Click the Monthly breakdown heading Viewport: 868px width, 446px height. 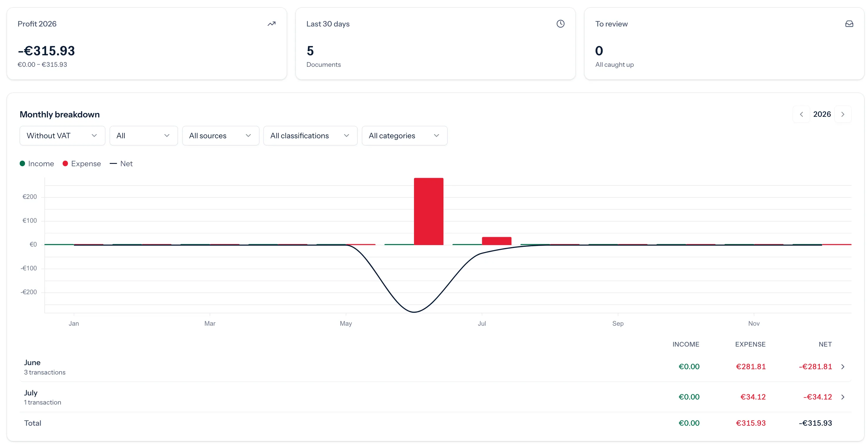click(x=60, y=114)
